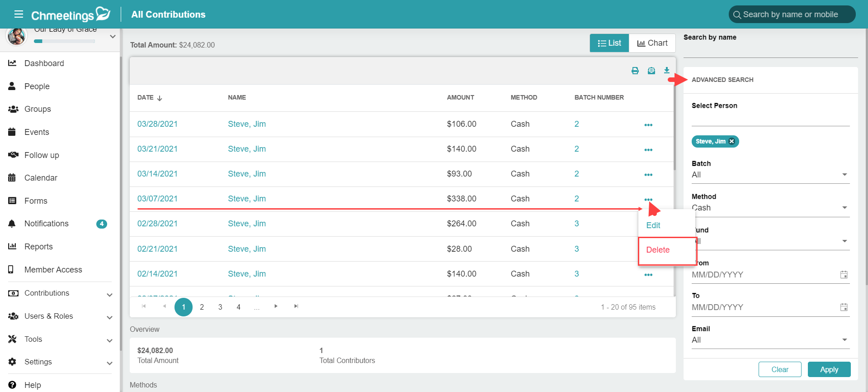Click the print contributions icon

coord(635,71)
